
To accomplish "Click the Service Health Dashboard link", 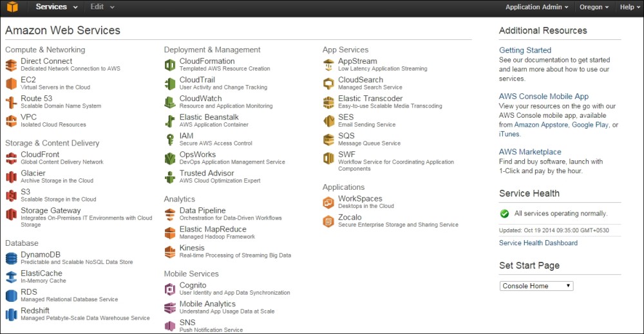I will pos(538,243).
